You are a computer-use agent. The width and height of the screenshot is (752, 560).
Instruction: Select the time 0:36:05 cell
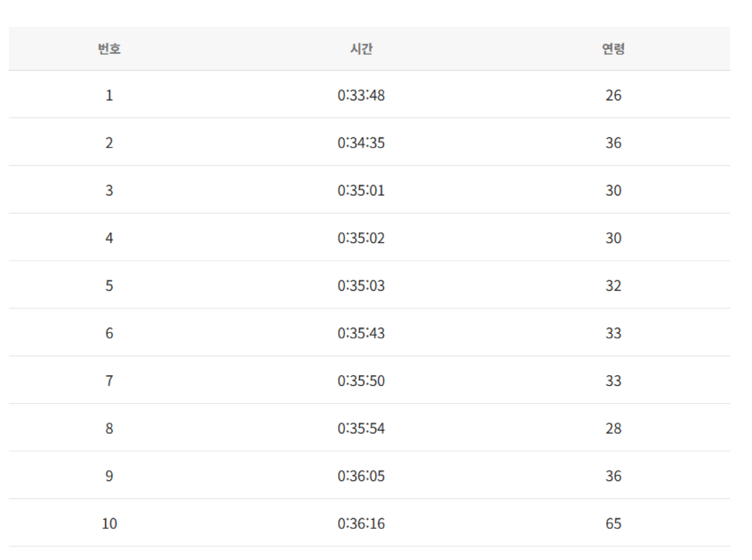(361, 476)
